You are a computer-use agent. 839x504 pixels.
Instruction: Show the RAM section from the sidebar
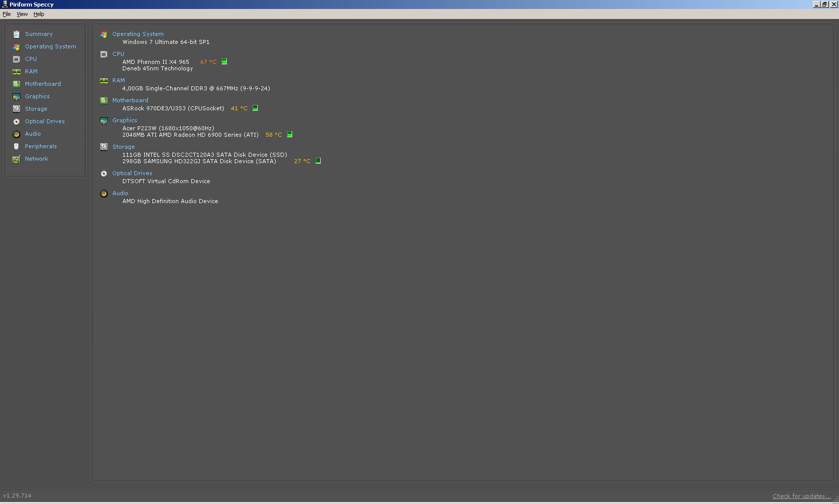31,72
